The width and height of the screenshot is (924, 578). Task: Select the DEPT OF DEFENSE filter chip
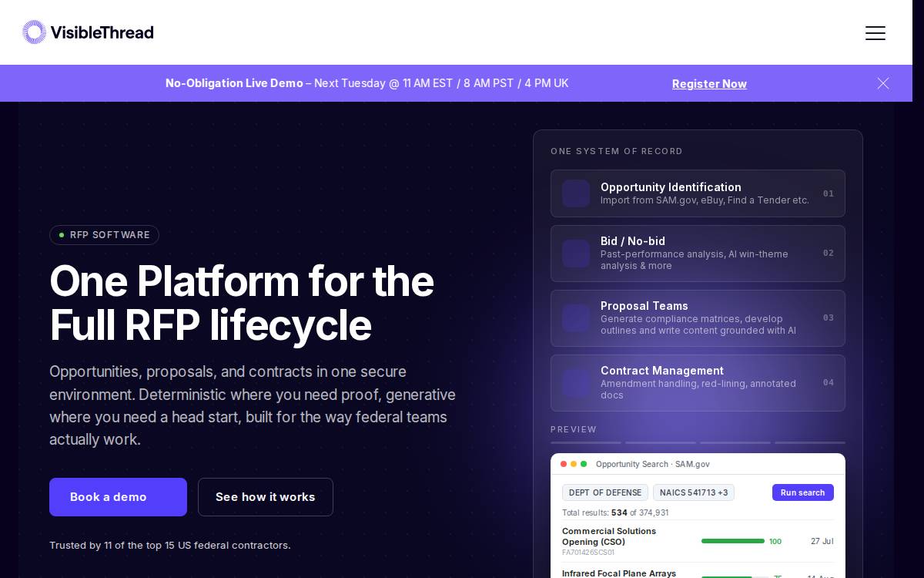(605, 492)
